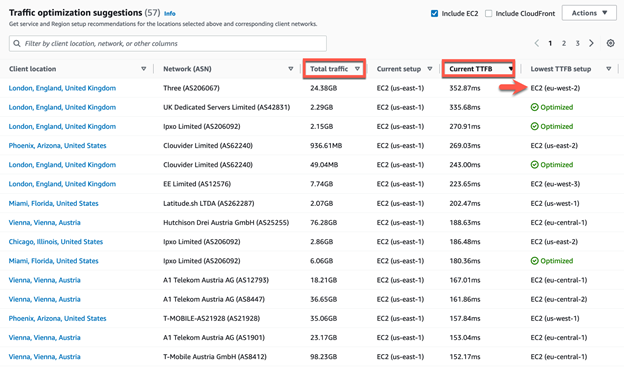Sort by Current setup column arrow
The width and height of the screenshot is (624, 371).
click(430, 69)
